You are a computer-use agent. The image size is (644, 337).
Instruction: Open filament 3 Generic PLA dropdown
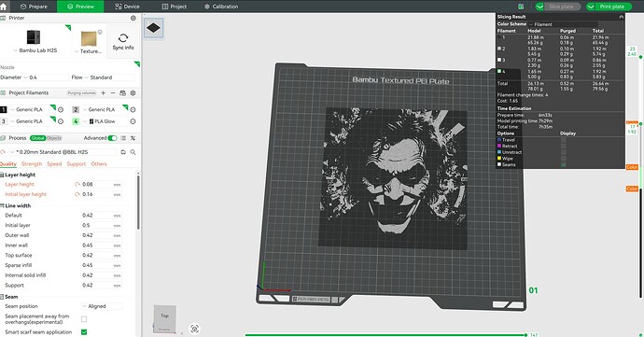click(x=30, y=121)
